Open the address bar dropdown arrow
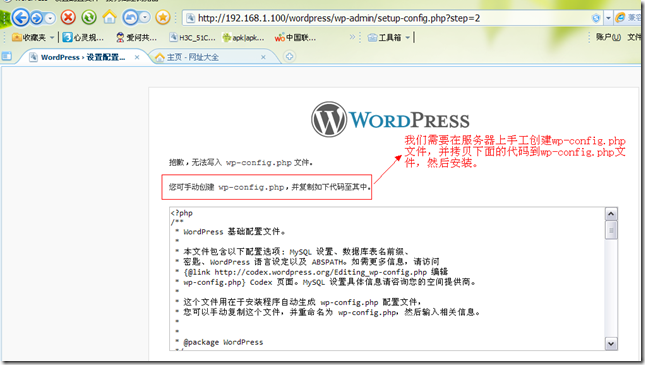Screen dimensions: 645x365 [608, 18]
